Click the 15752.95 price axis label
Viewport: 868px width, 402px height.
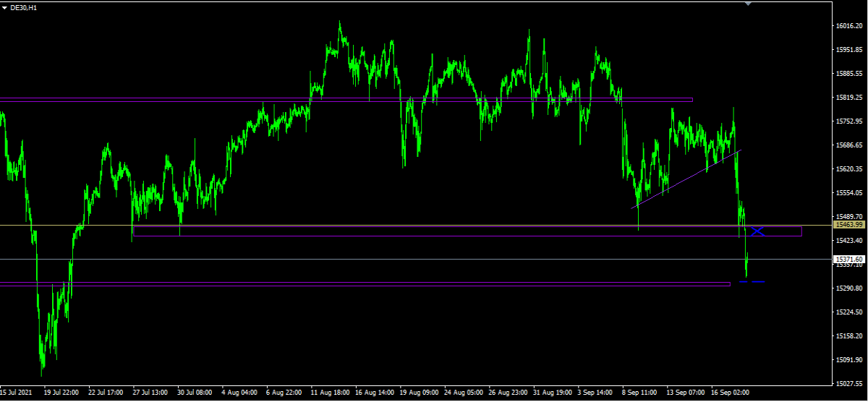(x=849, y=121)
